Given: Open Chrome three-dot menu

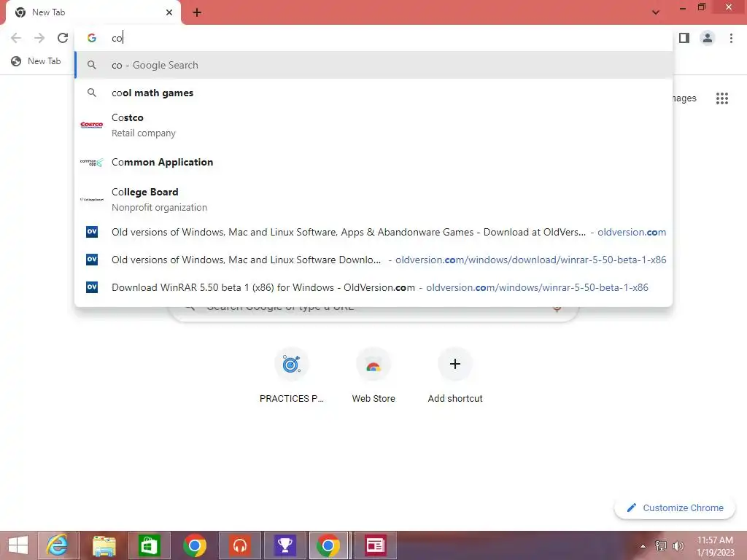Looking at the screenshot, I should tap(731, 38).
